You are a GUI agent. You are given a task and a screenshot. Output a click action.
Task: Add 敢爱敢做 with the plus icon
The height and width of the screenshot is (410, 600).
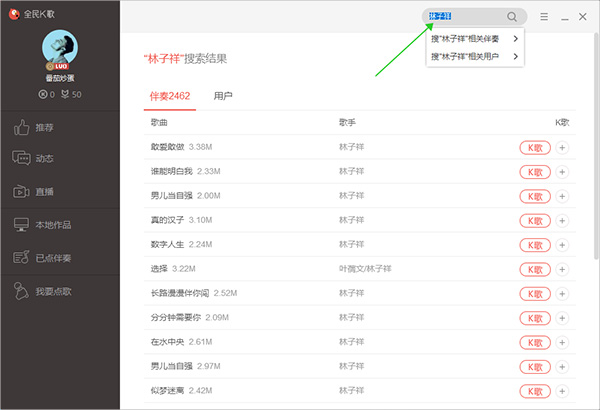(x=563, y=147)
